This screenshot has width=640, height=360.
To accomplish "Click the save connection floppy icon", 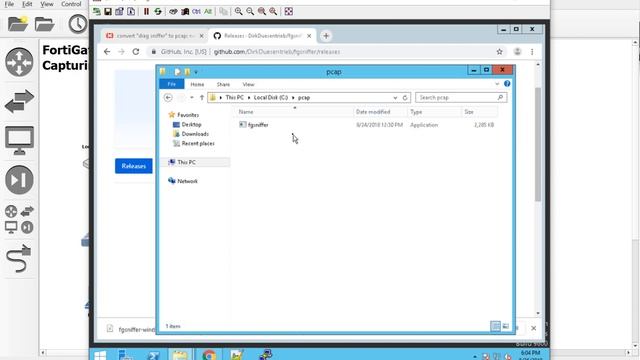I will [x=108, y=11].
